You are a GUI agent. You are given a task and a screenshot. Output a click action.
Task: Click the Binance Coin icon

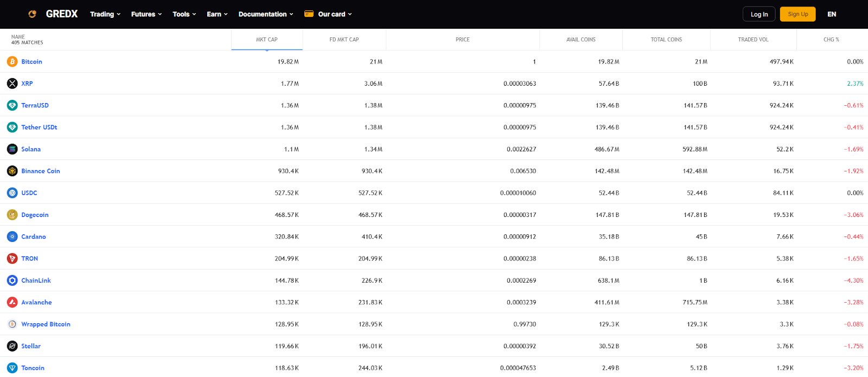(x=12, y=171)
